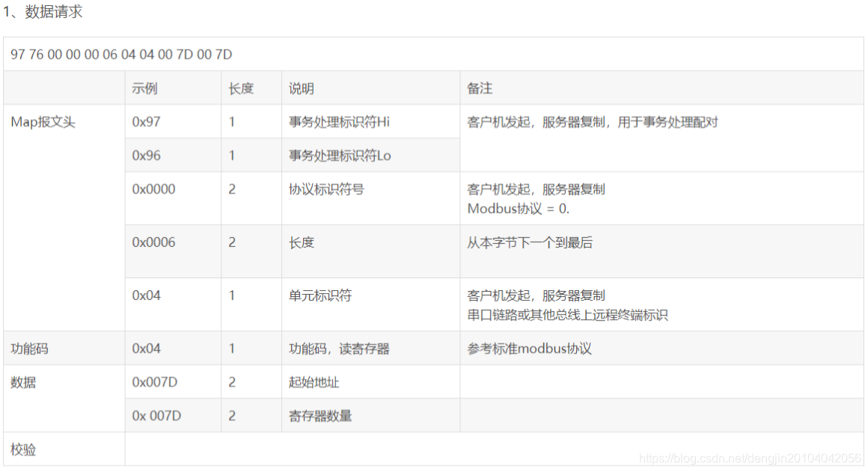Click '0x04' in the 功能码 row
The width and height of the screenshot is (868, 472).
pyautogui.click(x=146, y=349)
